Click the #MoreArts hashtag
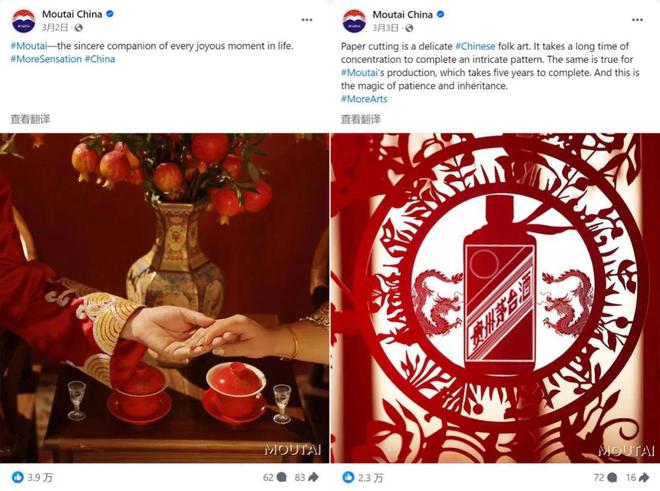Viewport: 660px width, 491px height. tap(363, 99)
